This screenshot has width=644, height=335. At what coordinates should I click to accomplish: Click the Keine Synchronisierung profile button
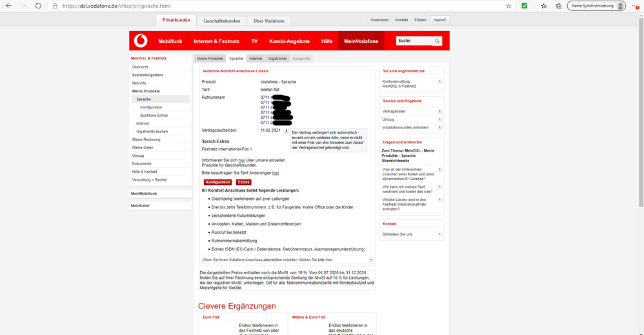596,6
